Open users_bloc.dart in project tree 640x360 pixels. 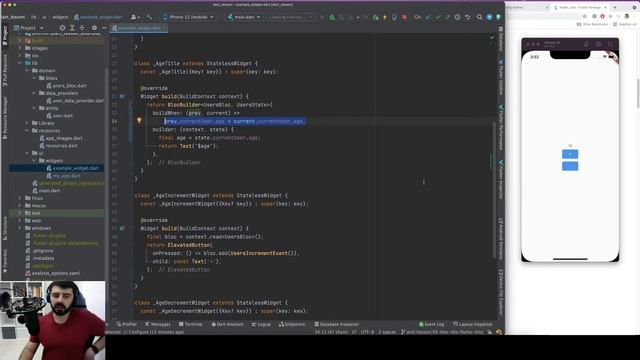[66, 86]
